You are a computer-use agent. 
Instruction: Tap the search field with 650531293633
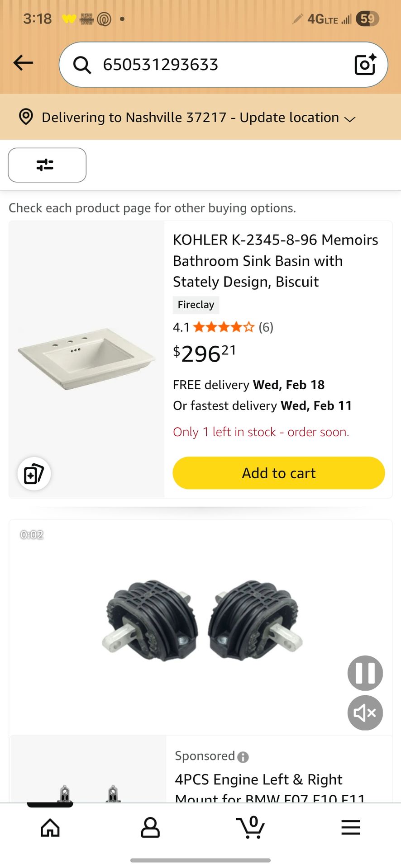coord(217,65)
